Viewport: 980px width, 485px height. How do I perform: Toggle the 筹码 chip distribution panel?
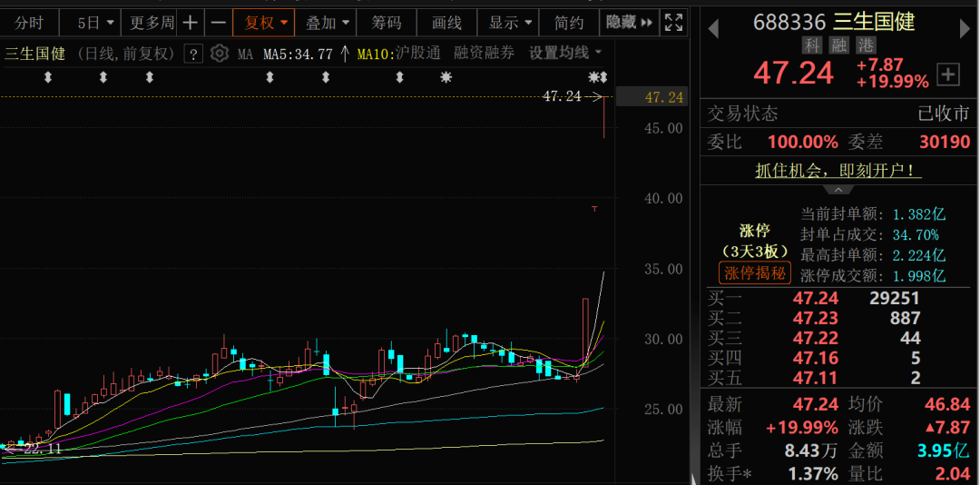(x=387, y=23)
